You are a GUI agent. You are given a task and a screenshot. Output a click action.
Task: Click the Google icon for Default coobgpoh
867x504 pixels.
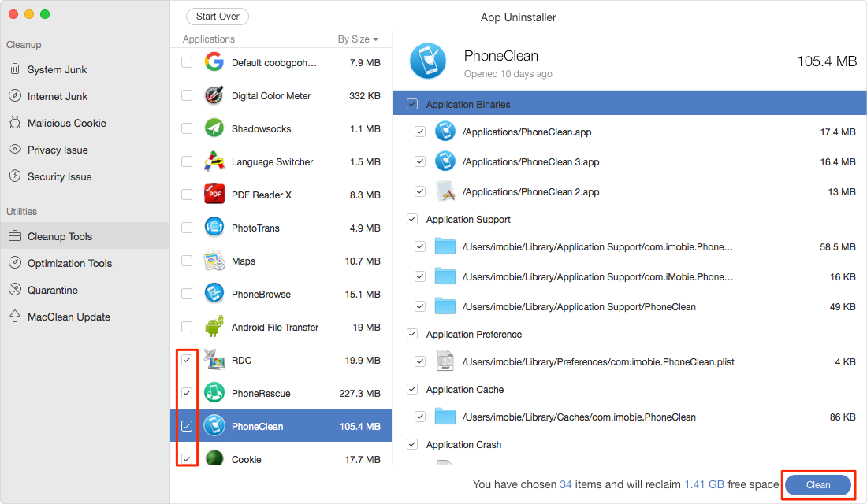point(214,62)
